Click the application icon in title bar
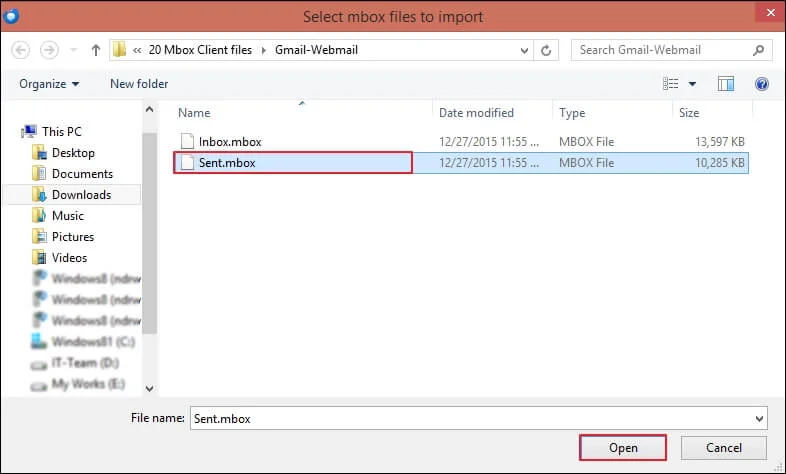The width and height of the screenshot is (786, 474). pos(11,16)
